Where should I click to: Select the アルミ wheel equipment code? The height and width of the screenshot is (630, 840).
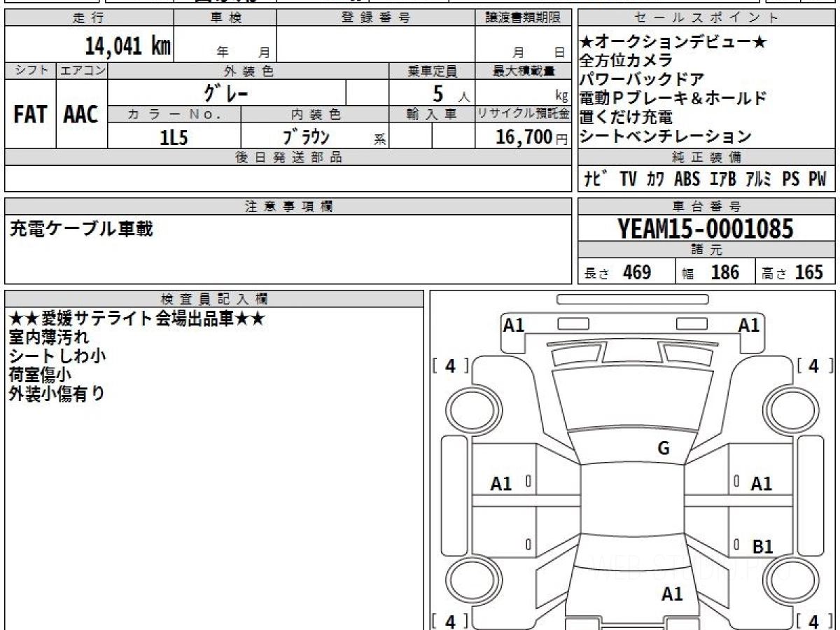tap(759, 179)
